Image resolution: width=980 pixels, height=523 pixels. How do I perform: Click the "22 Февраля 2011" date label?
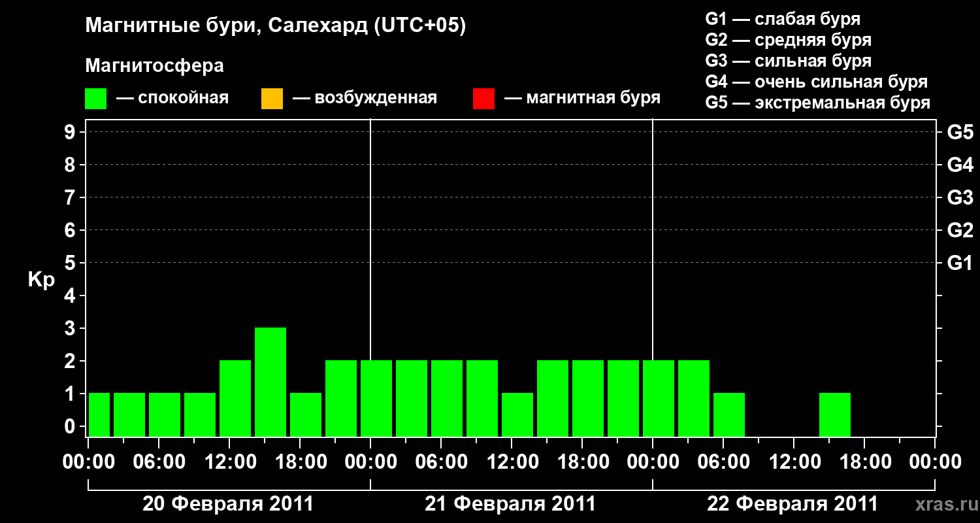click(792, 504)
